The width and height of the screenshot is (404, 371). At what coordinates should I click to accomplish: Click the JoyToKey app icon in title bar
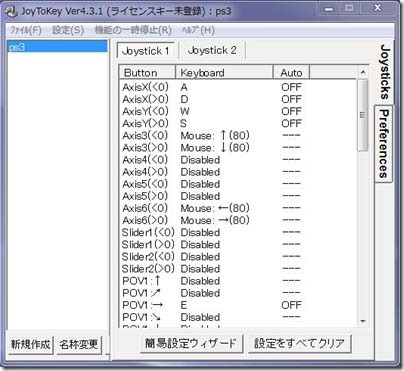click(11, 12)
